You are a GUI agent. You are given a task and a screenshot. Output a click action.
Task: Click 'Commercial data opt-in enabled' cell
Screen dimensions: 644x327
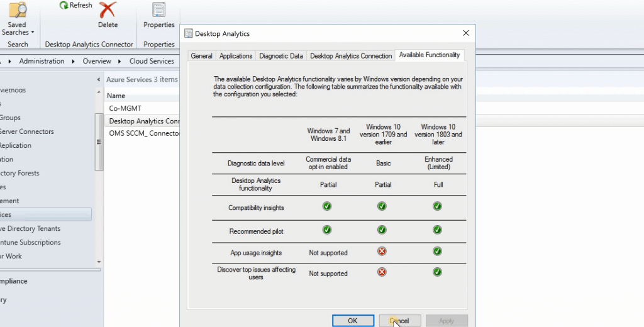pos(328,163)
